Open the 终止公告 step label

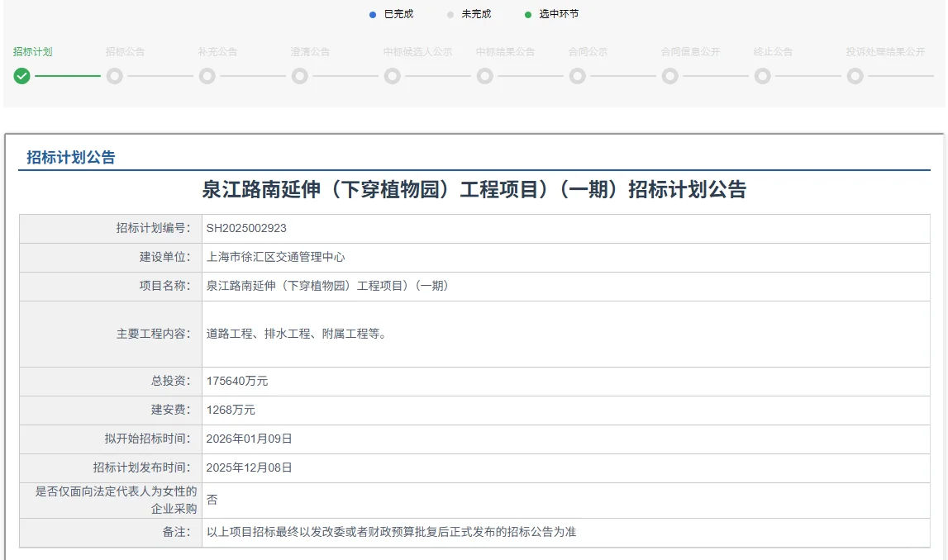coord(773,52)
